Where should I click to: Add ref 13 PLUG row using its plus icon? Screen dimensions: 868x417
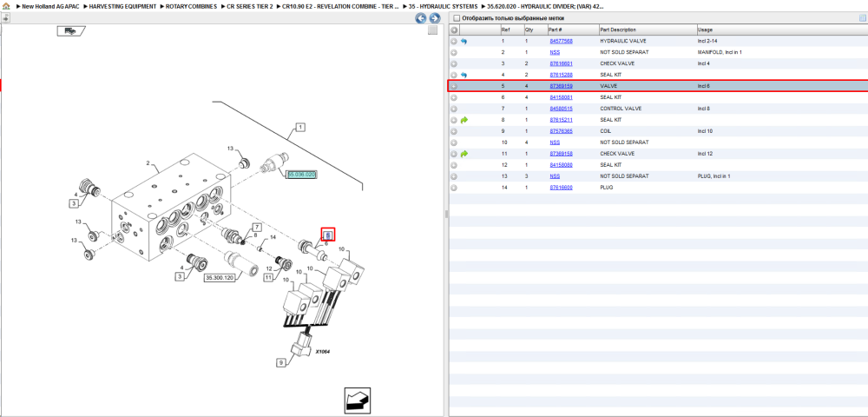coord(454,176)
